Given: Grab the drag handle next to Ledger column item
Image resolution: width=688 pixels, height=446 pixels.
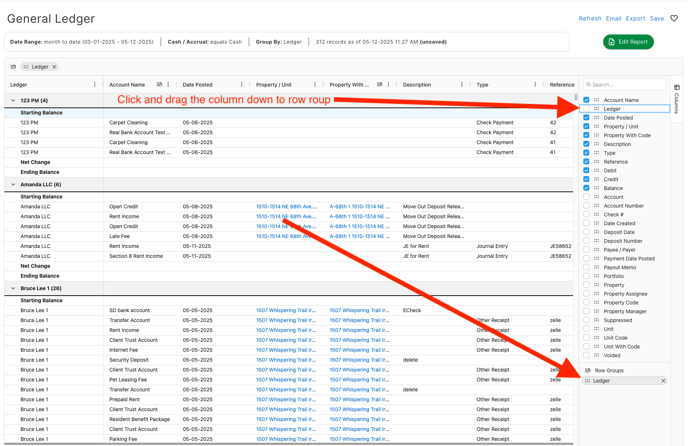Looking at the screenshot, I should coord(596,109).
